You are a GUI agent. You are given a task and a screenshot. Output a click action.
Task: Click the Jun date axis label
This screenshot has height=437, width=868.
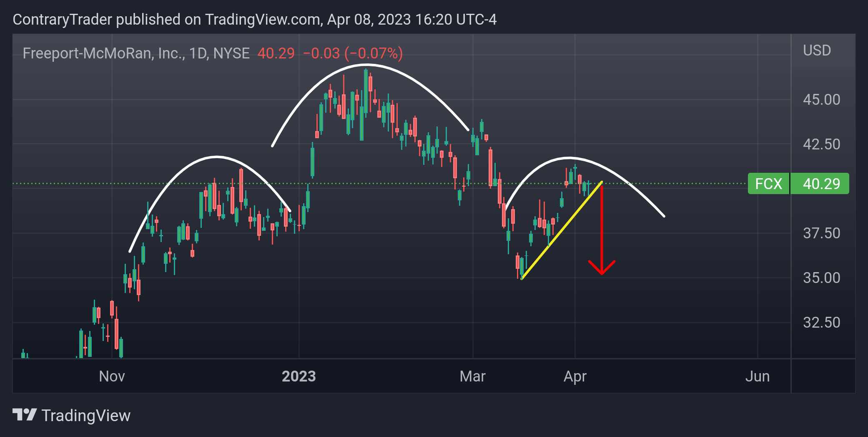pyautogui.click(x=757, y=376)
